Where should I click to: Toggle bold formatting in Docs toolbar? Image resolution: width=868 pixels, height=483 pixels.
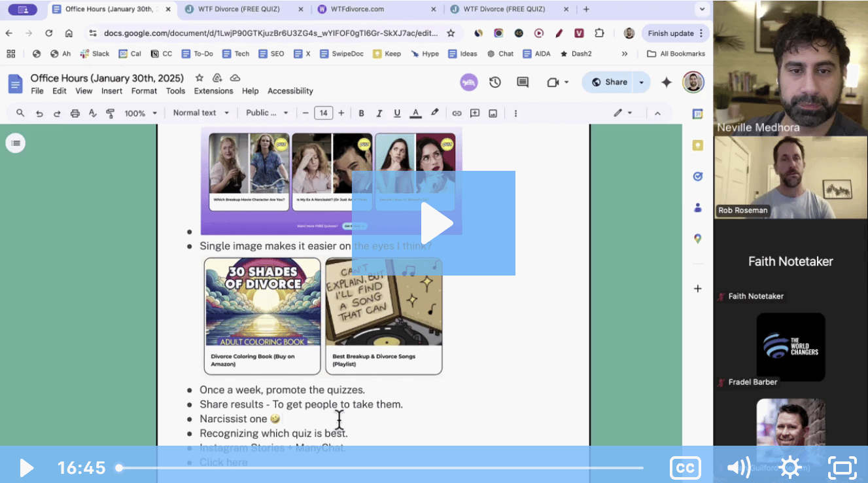point(361,113)
